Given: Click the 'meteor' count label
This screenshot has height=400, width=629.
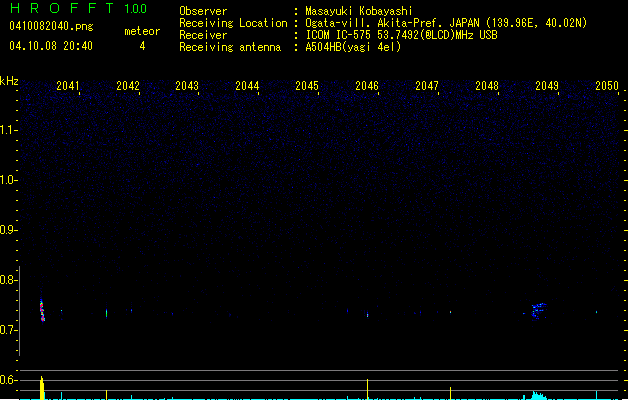Looking at the screenshot, I should (142, 31).
